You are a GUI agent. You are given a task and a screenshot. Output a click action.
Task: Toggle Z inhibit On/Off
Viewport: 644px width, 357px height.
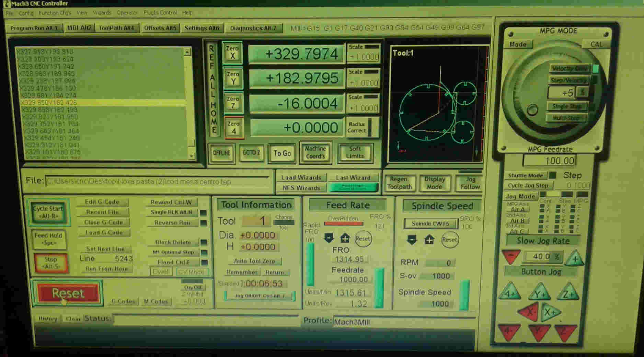[193, 287]
